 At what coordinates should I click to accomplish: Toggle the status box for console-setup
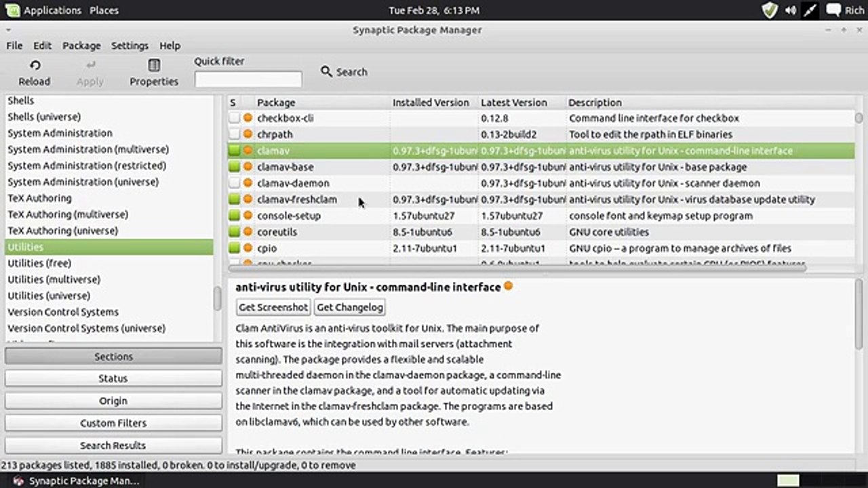[234, 216]
